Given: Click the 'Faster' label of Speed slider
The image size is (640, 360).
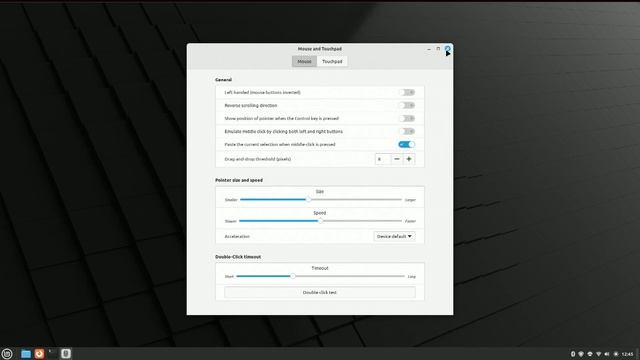Looking at the screenshot, I should (x=410, y=221).
